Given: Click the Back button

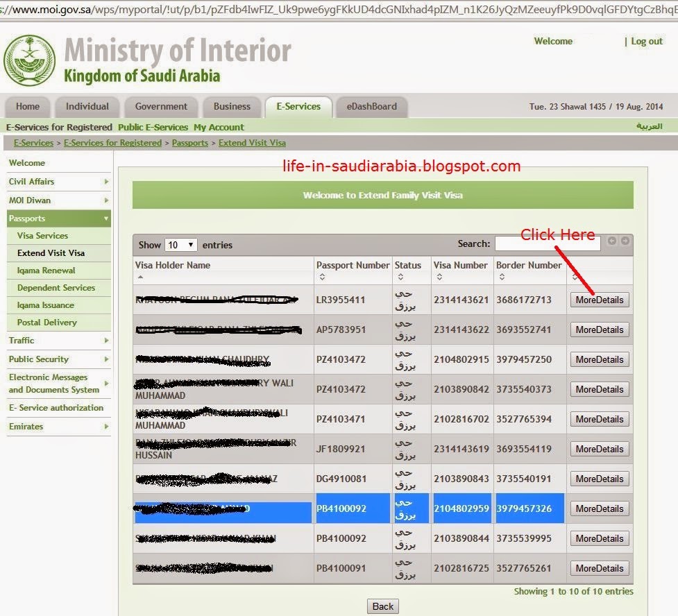Looking at the screenshot, I should pos(382,606).
